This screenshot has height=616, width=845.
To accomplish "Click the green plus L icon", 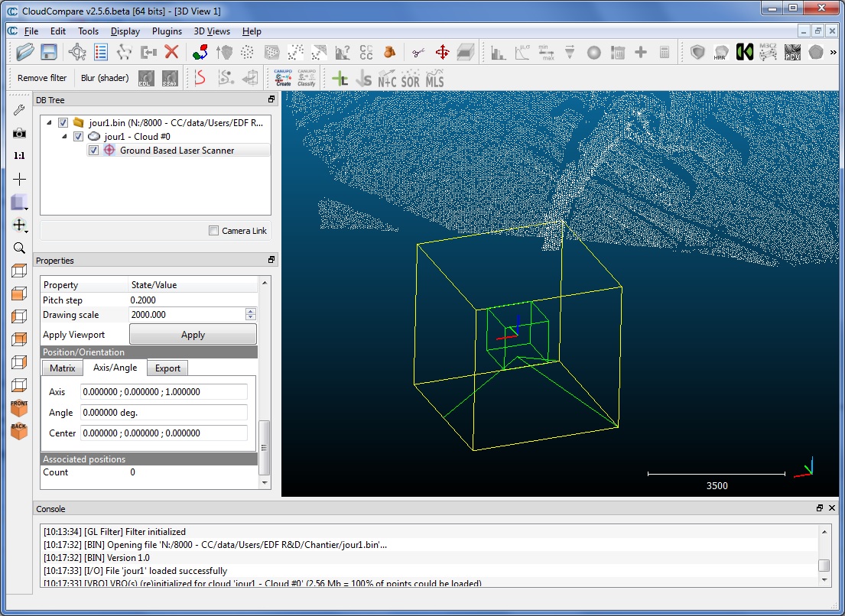I will 340,79.
